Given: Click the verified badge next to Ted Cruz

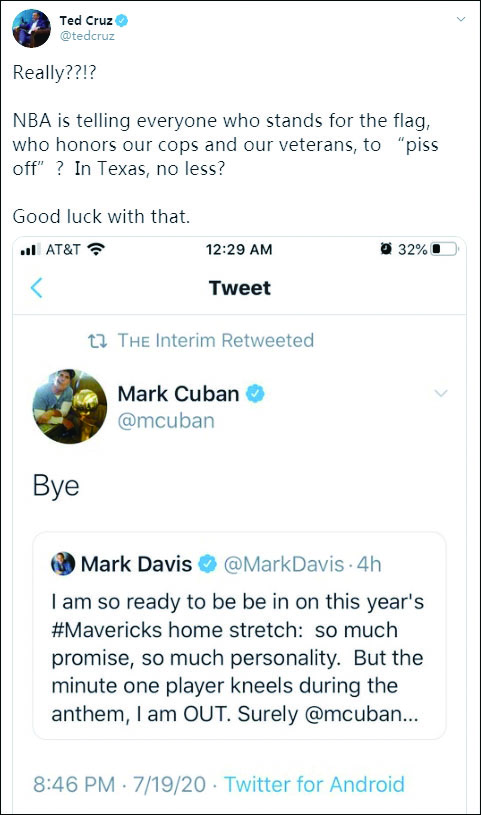Looking at the screenshot, I should pyautogui.click(x=122, y=20).
